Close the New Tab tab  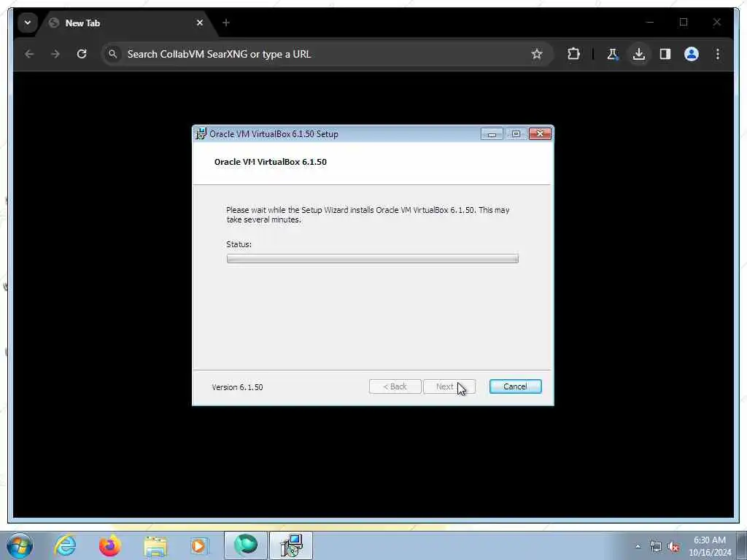point(200,23)
